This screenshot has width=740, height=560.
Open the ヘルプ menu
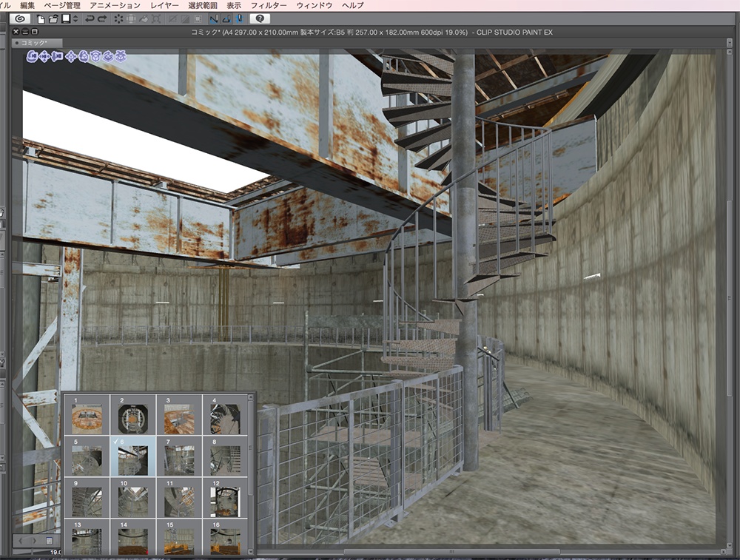tap(353, 6)
